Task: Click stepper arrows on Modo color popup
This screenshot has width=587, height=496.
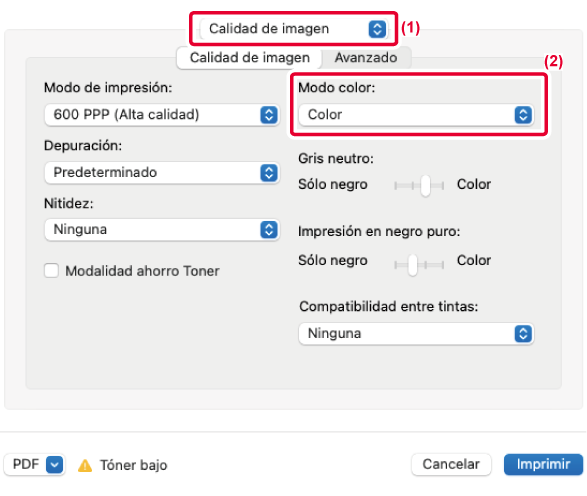Action: click(523, 115)
